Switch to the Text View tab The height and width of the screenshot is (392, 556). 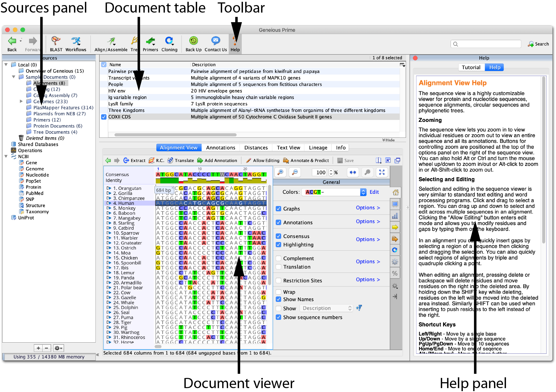[x=288, y=148]
